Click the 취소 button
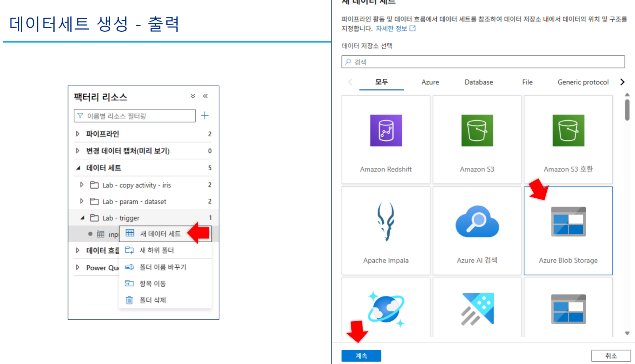 pos(611,356)
